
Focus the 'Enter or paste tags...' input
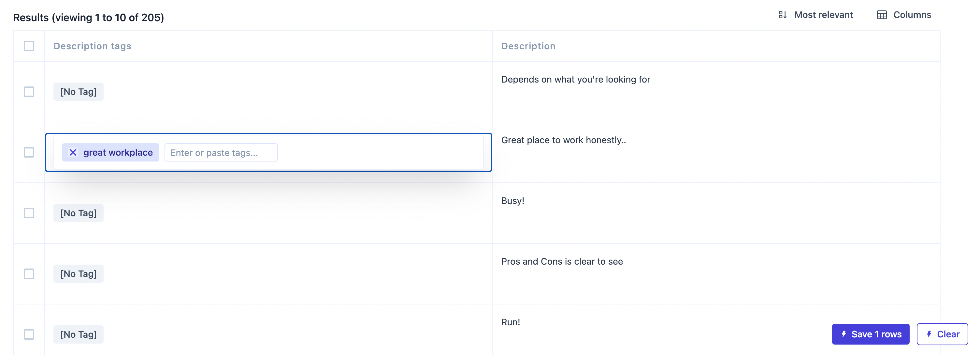221,152
